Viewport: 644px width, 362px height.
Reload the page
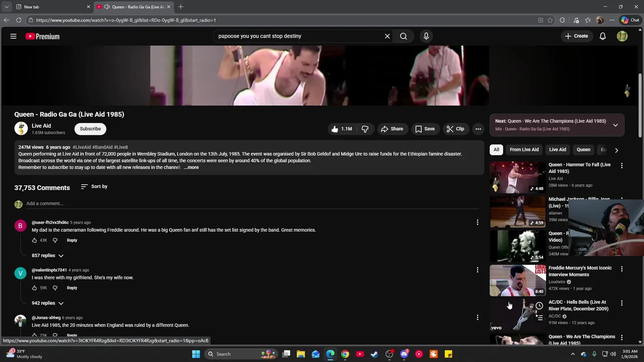click(19, 20)
